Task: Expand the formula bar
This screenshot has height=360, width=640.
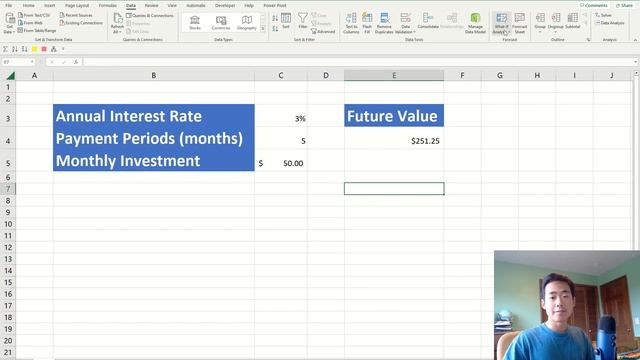Action: (636, 62)
